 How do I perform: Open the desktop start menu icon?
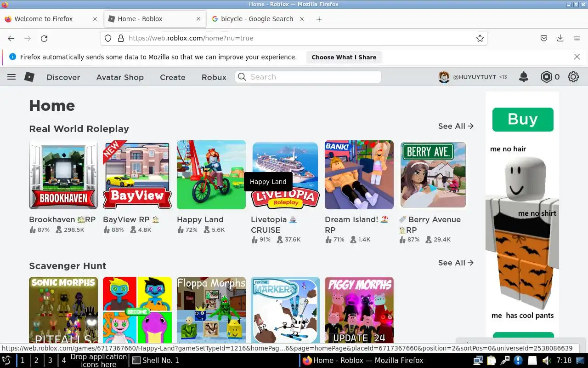(7, 361)
